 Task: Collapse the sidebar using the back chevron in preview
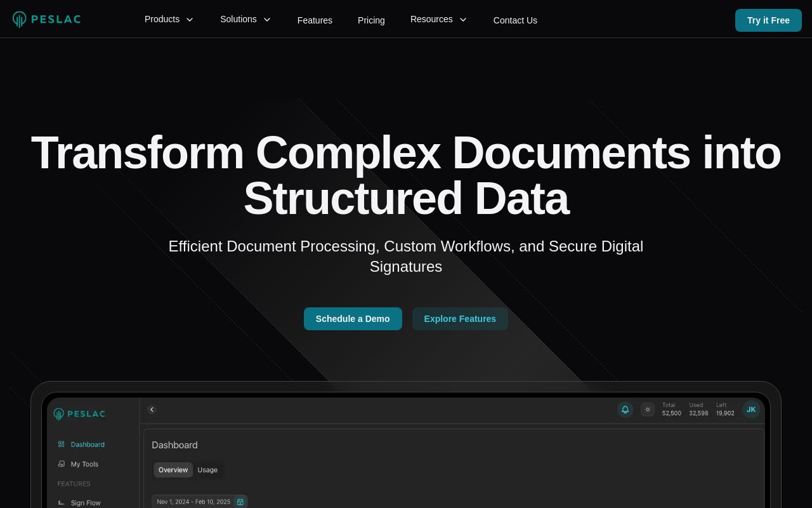tap(152, 410)
